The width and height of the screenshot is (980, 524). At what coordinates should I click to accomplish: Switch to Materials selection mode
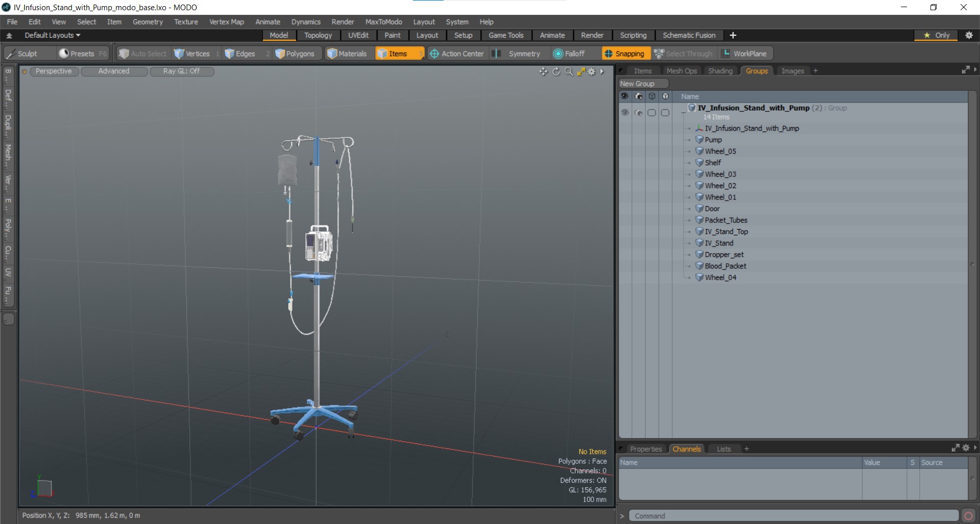348,54
